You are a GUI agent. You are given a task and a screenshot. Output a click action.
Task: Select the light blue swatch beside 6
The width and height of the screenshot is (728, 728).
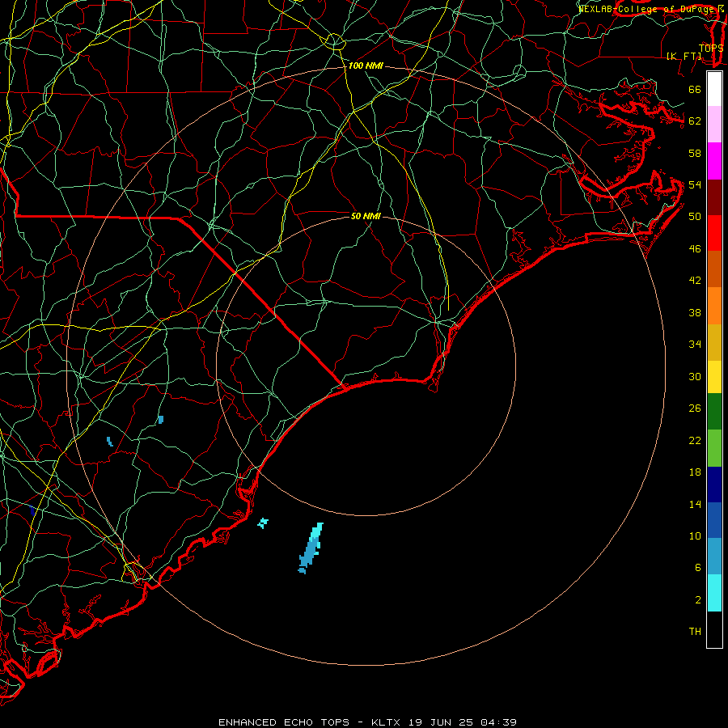tap(714, 557)
